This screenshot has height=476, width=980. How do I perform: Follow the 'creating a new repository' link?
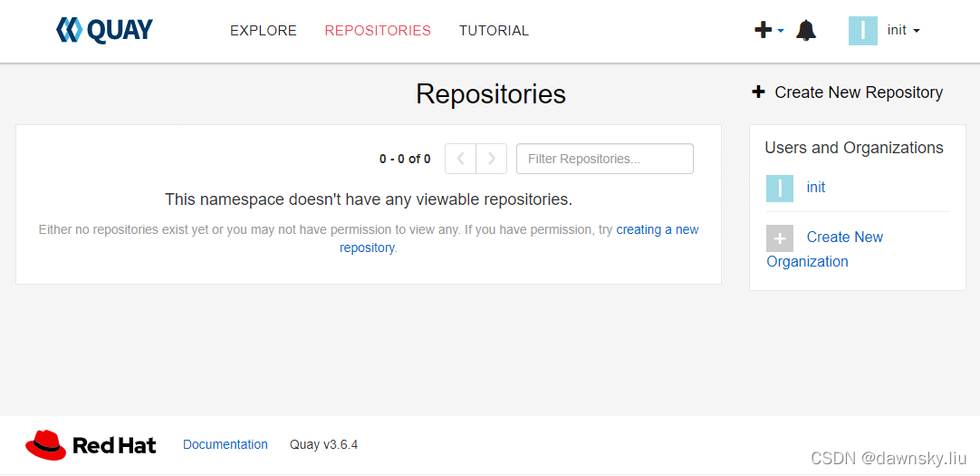click(x=519, y=238)
